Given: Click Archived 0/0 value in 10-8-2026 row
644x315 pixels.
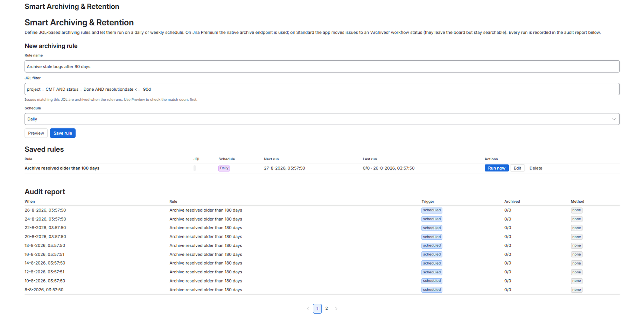Looking at the screenshot, I should click(x=507, y=281).
